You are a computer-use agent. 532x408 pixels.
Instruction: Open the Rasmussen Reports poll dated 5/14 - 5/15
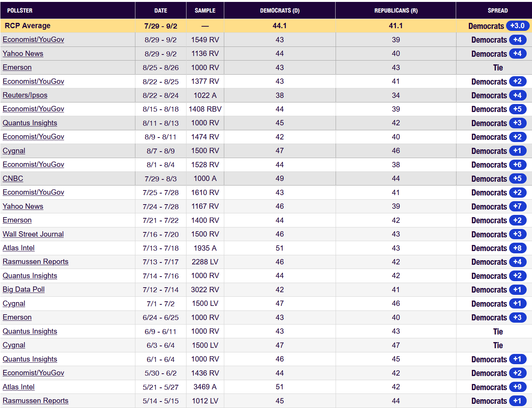coord(35,401)
